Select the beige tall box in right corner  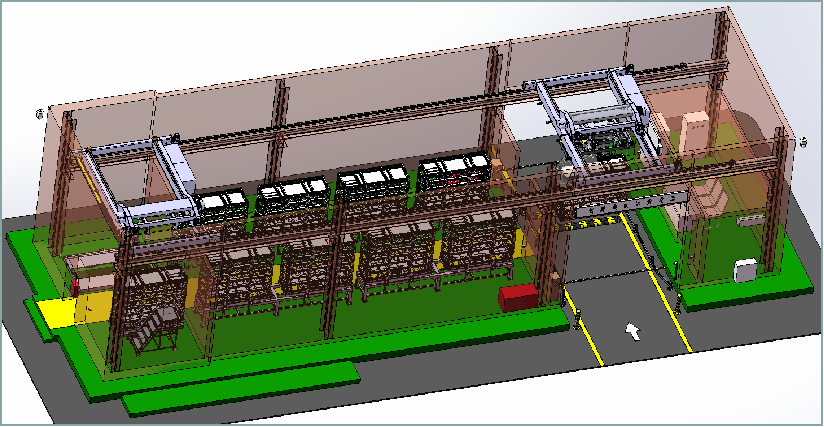pyautogui.click(x=694, y=134)
